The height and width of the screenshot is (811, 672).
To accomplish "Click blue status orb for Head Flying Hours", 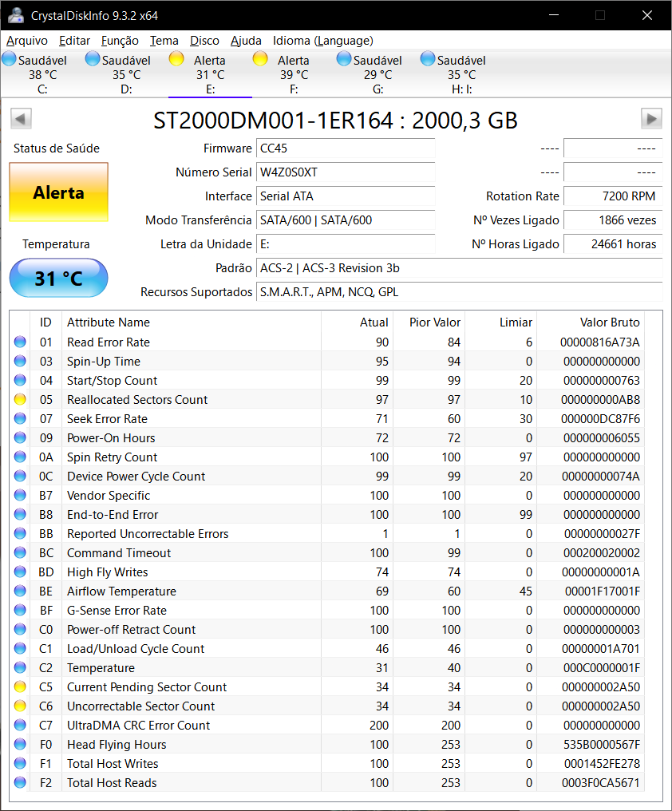I will click(x=20, y=744).
